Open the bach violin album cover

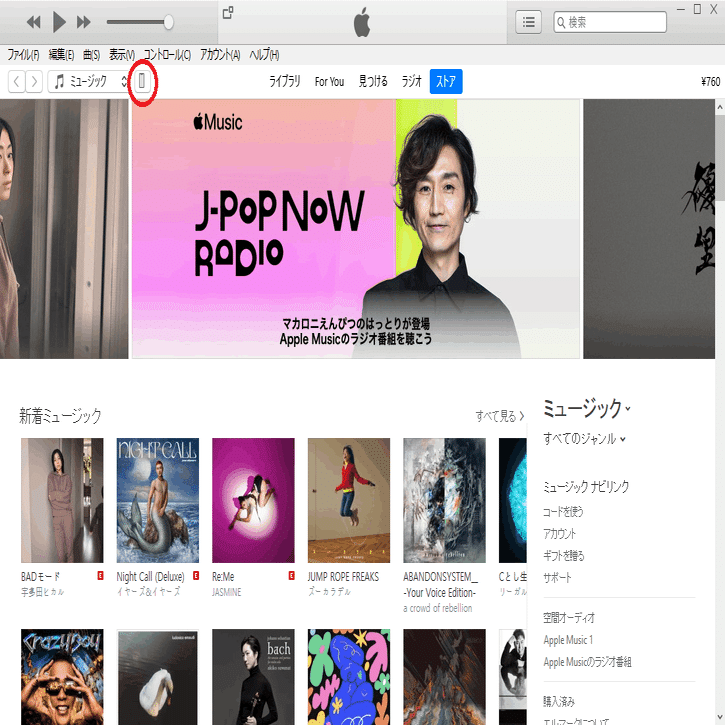coord(253,677)
